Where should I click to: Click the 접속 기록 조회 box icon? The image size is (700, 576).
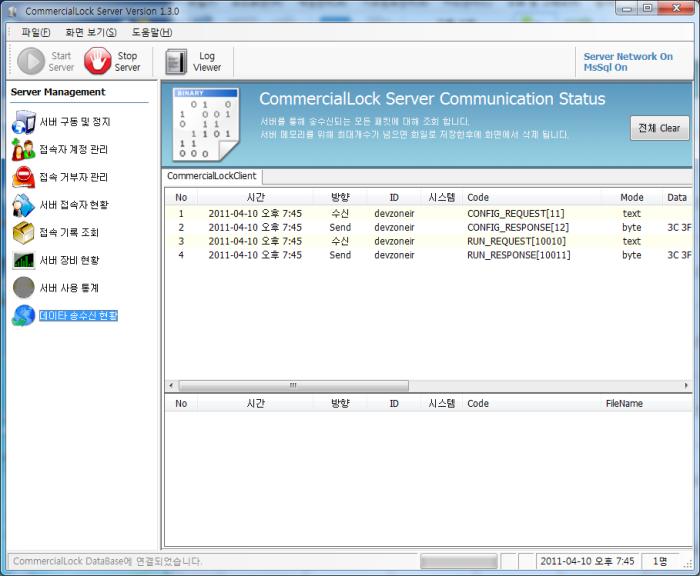[x=23, y=233]
